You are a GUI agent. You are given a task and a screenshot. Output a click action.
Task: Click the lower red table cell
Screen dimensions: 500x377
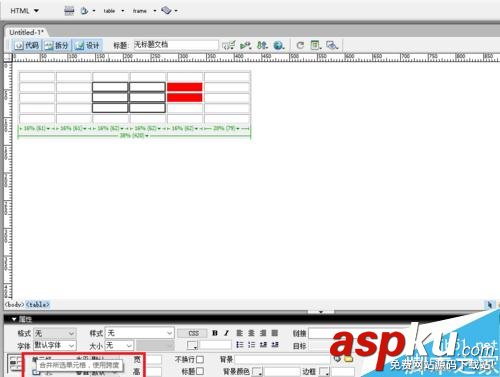185,97
